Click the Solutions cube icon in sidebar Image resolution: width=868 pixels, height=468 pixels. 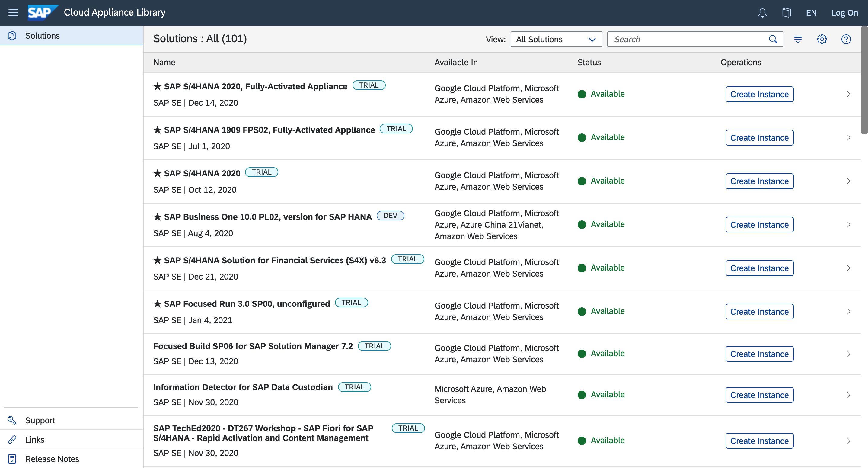(x=12, y=36)
